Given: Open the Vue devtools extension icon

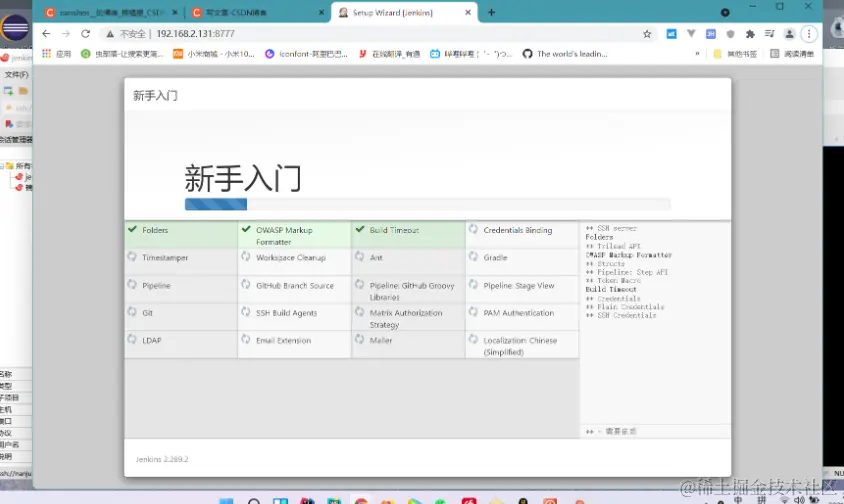Looking at the screenshot, I should click(691, 34).
